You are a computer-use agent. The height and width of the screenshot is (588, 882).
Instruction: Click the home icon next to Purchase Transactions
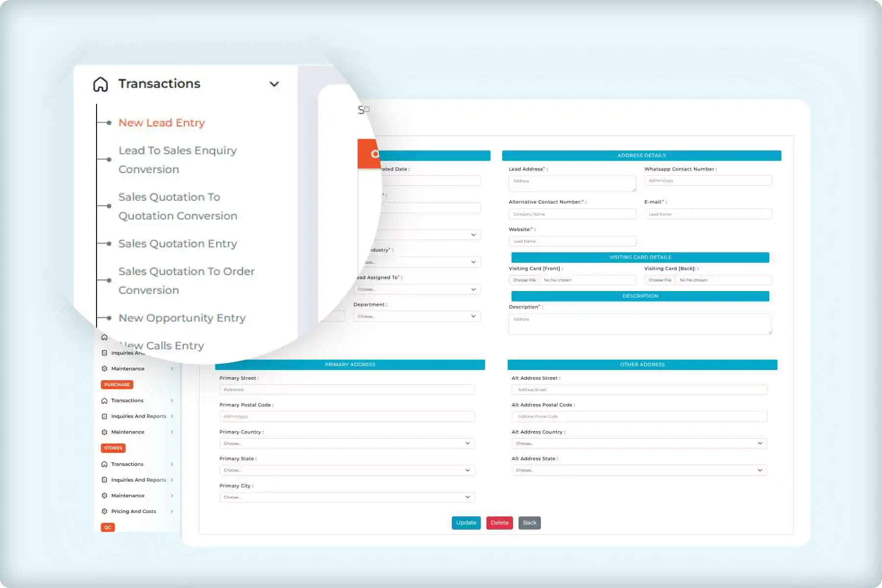point(104,400)
